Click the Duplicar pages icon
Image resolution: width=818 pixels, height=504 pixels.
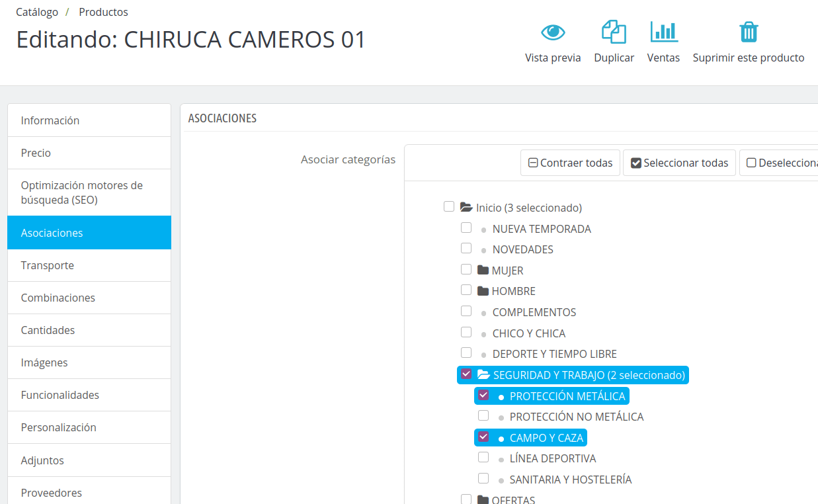[x=614, y=32]
